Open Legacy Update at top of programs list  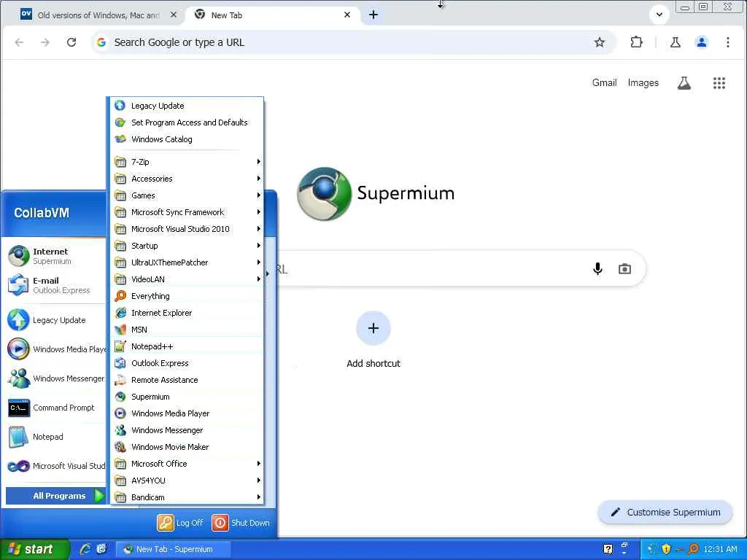[187, 106]
